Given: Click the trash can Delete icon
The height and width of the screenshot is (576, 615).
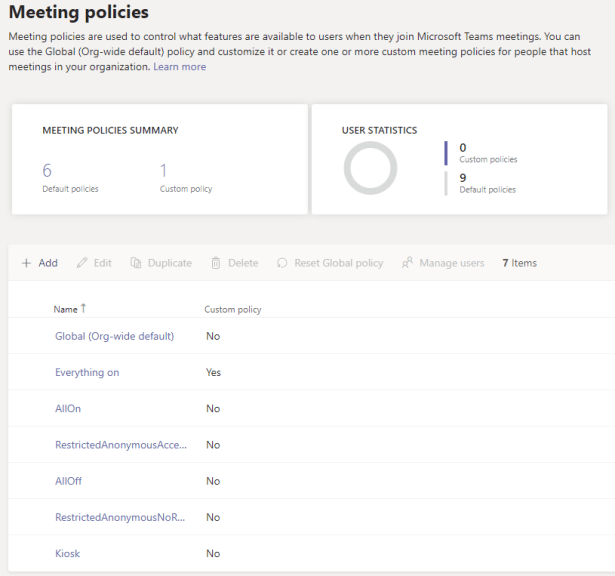Looking at the screenshot, I should pyautogui.click(x=216, y=263).
